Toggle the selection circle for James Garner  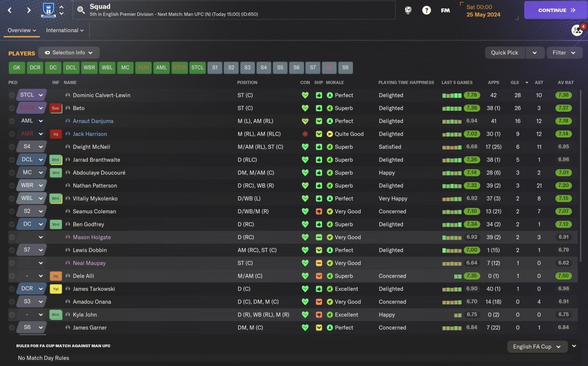11,327
